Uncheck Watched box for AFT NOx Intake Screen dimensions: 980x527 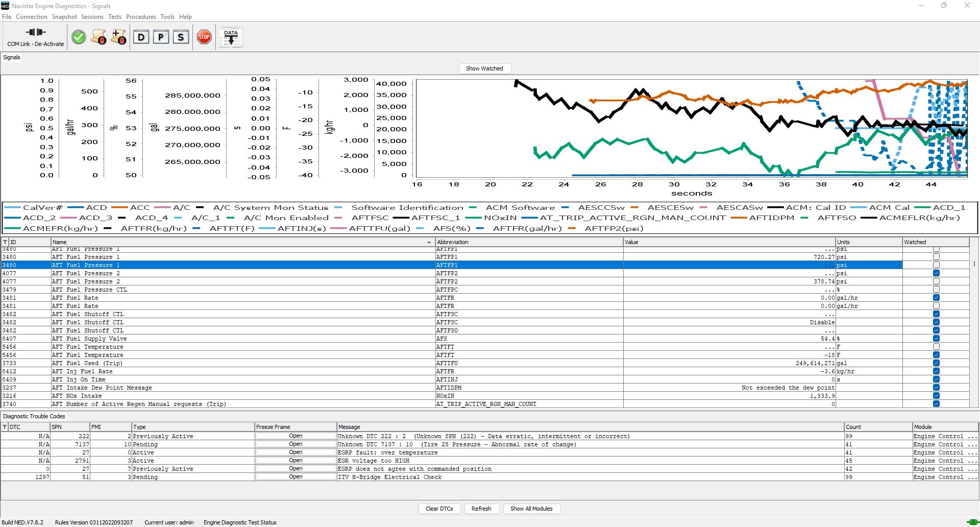(936, 396)
